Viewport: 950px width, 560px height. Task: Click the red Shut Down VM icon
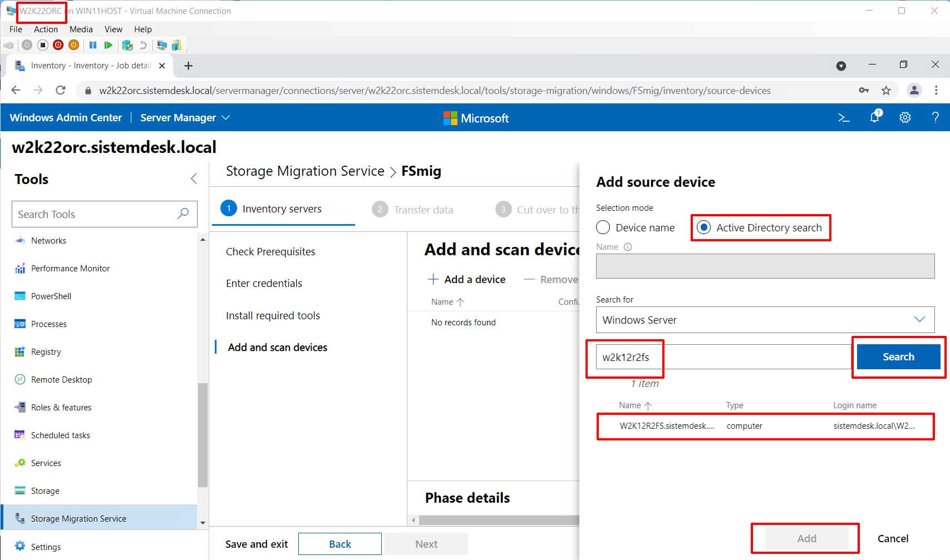tap(58, 45)
